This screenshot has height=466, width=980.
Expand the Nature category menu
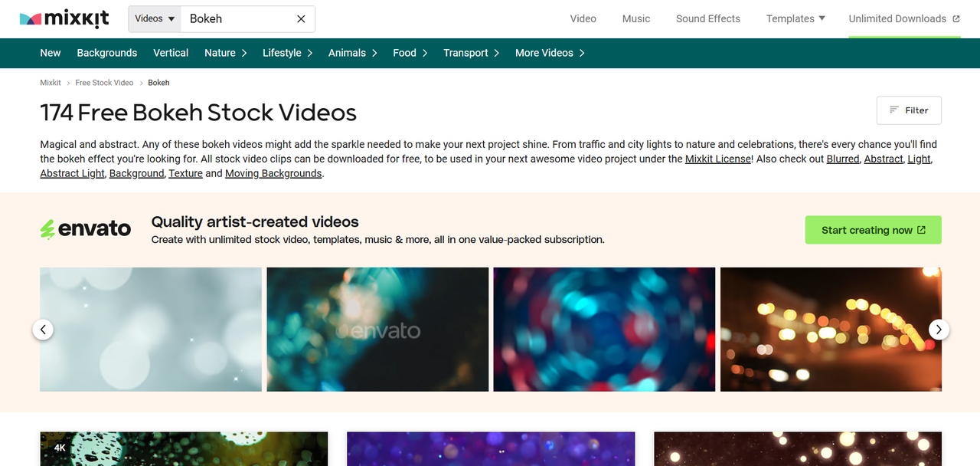click(x=226, y=53)
